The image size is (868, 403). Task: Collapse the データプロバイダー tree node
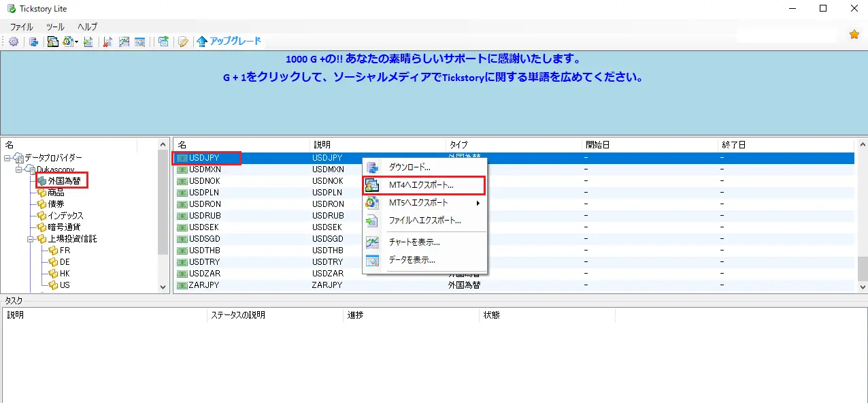pos(7,158)
